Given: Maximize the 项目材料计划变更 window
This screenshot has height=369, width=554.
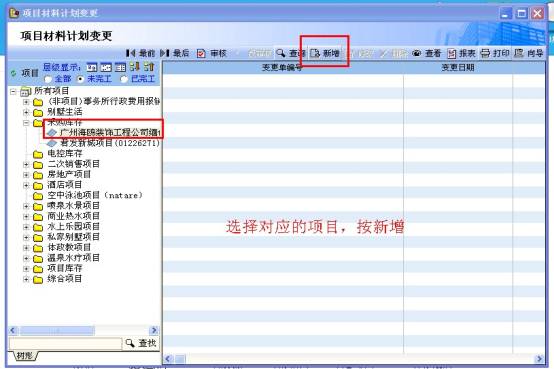Looking at the screenshot, I should coord(521,13).
